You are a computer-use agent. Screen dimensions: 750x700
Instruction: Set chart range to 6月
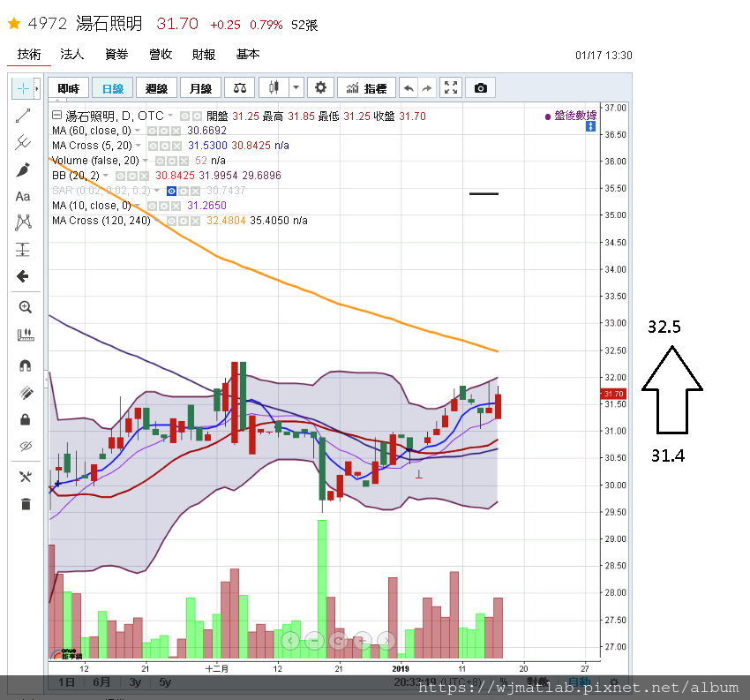coord(101,682)
